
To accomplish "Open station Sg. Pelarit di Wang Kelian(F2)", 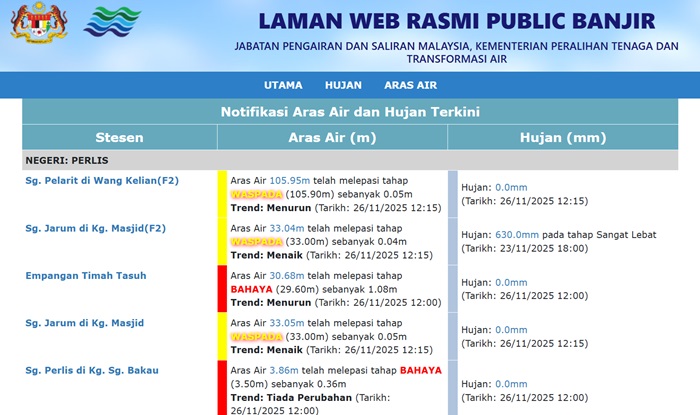I will [x=102, y=181].
